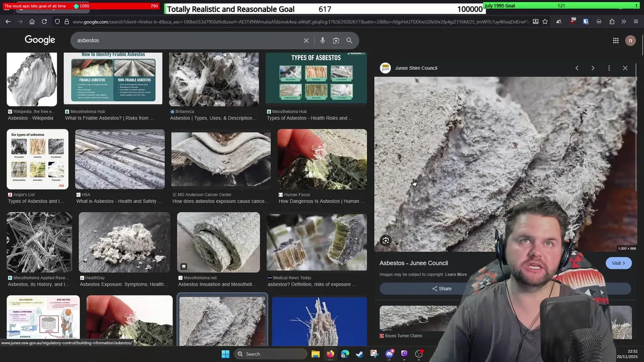This screenshot has height=362, width=644.
Task: Open the Firefox home page icon
Action: tap(32, 22)
